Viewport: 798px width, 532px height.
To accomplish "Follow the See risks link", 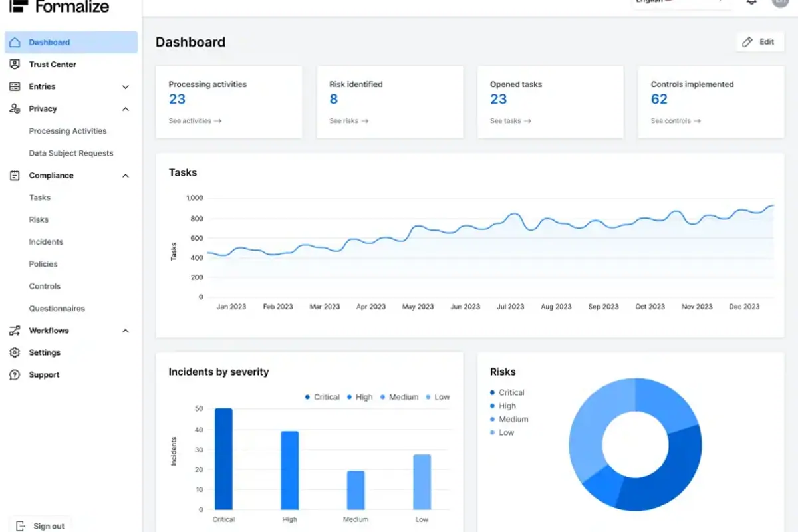I will [x=348, y=121].
